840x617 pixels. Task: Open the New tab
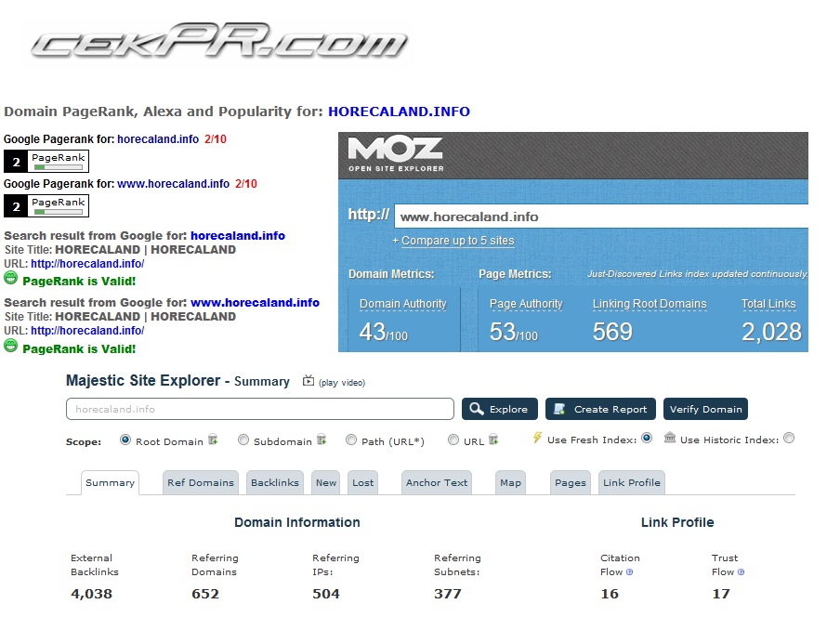point(326,482)
